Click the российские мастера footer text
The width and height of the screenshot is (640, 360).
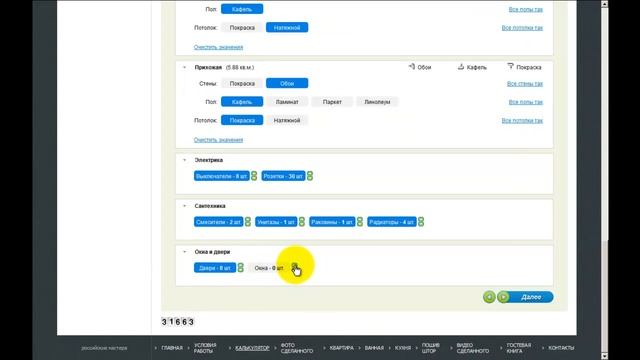coord(104,348)
